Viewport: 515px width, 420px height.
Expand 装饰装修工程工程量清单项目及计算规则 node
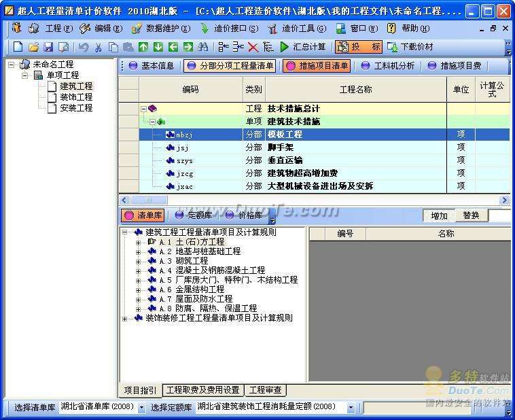click(x=124, y=319)
